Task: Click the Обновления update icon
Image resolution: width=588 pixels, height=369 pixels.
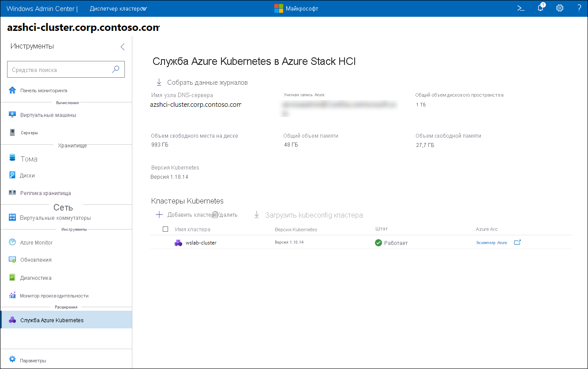Action: click(x=12, y=260)
